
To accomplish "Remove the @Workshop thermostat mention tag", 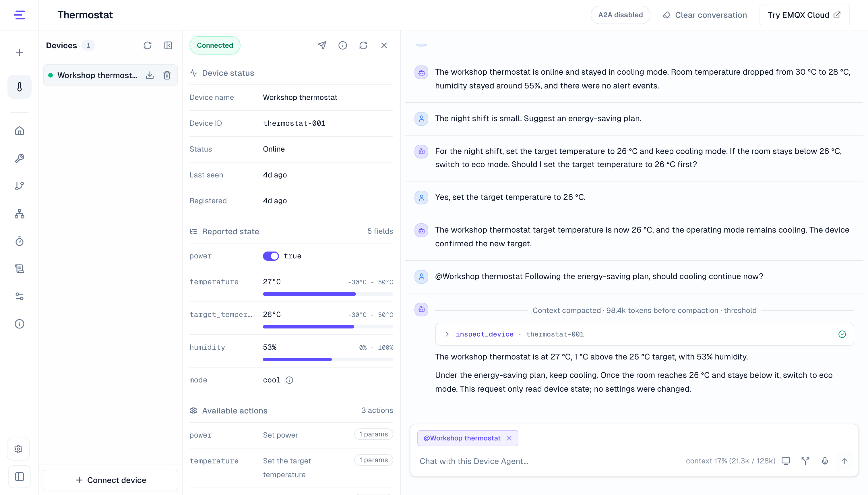I will pyautogui.click(x=509, y=438).
